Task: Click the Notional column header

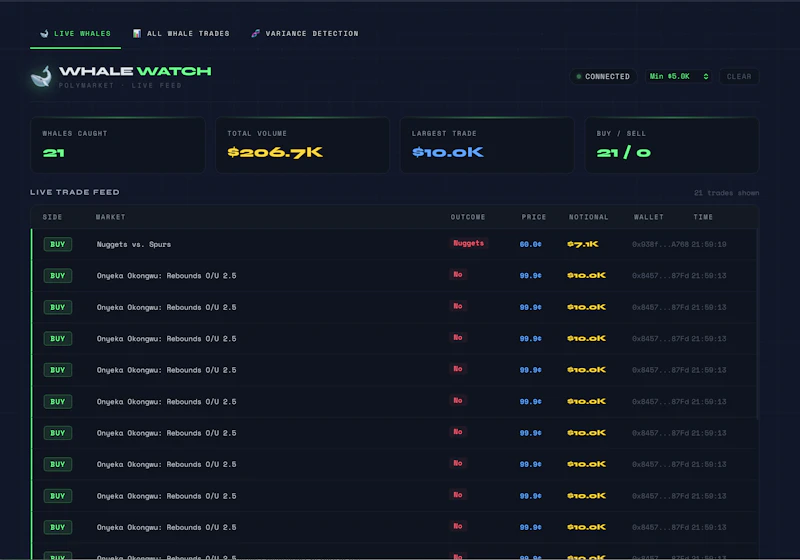Action: [589, 217]
